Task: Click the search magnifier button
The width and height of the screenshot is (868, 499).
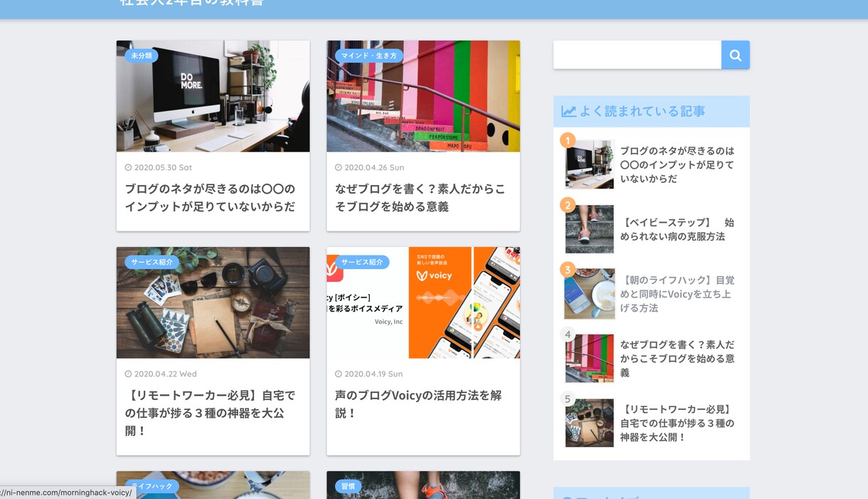Action: pyautogui.click(x=736, y=55)
